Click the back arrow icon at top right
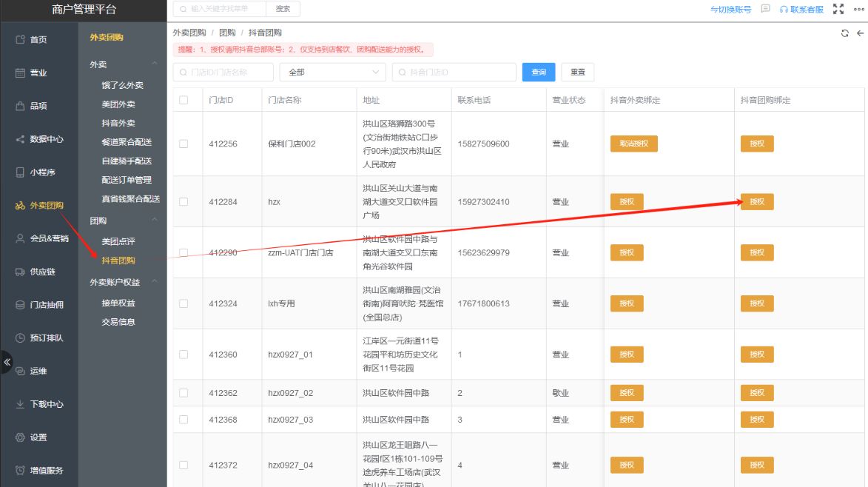 pos(861,33)
